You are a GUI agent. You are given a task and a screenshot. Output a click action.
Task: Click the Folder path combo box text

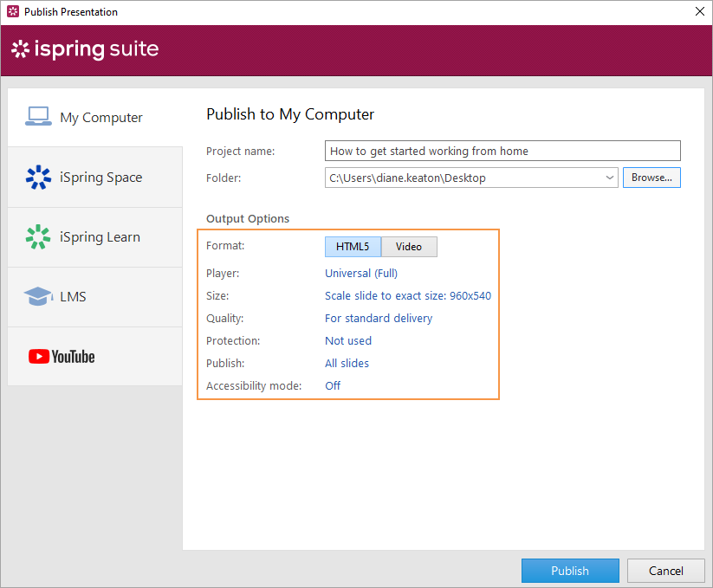click(407, 178)
